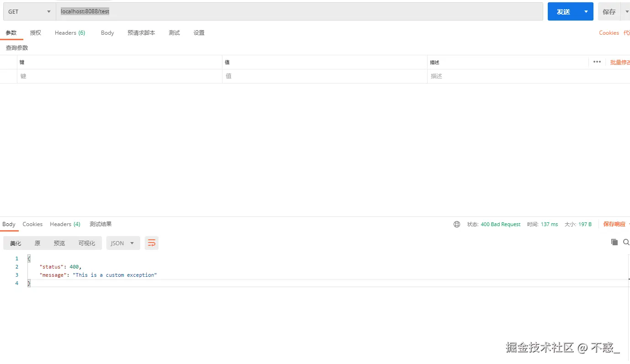
Task: Click the "status": 400 line
Action: click(x=61, y=267)
